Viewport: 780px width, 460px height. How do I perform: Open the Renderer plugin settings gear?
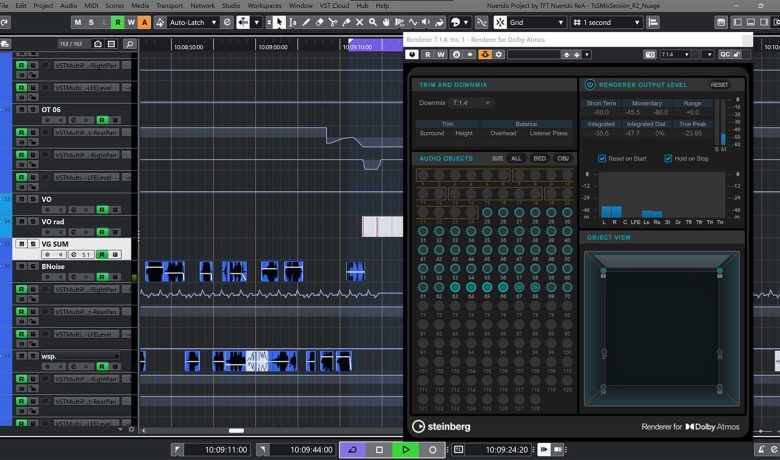pyautogui.click(x=499, y=54)
